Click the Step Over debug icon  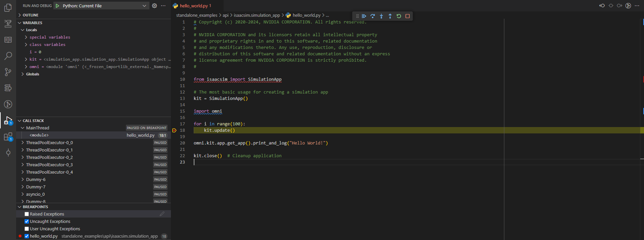[373, 16]
